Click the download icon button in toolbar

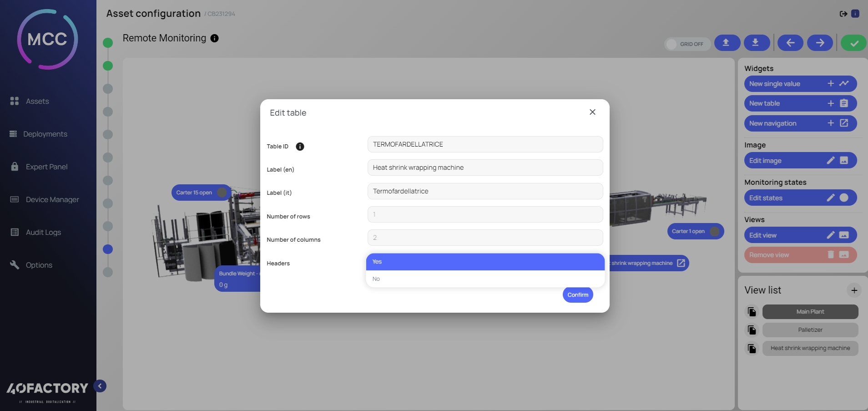[756, 43]
